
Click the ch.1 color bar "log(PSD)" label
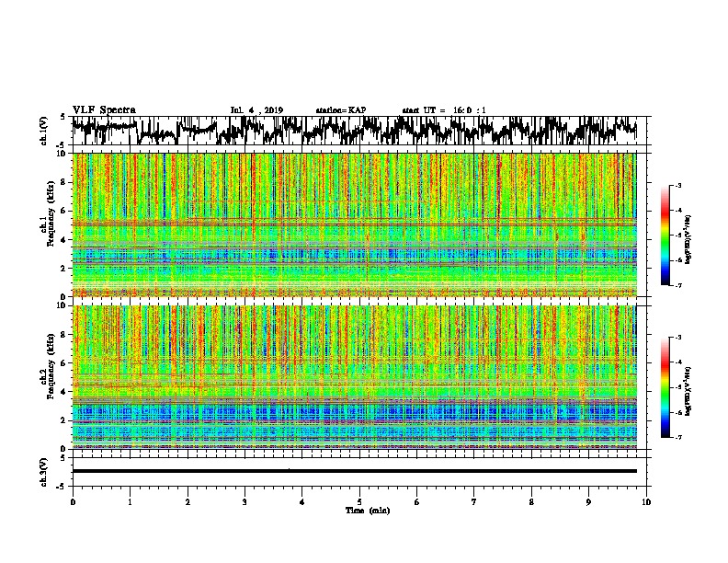688,240
